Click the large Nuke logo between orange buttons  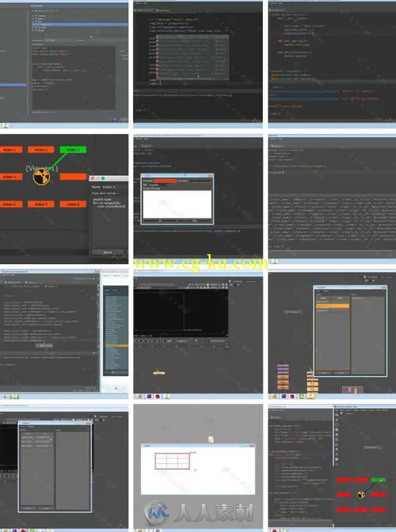42,177
